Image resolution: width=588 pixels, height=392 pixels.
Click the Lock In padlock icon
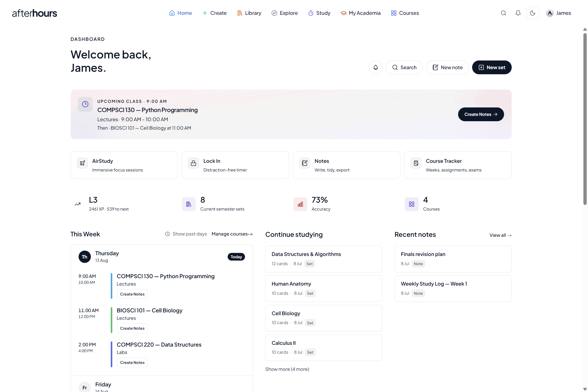point(193,163)
